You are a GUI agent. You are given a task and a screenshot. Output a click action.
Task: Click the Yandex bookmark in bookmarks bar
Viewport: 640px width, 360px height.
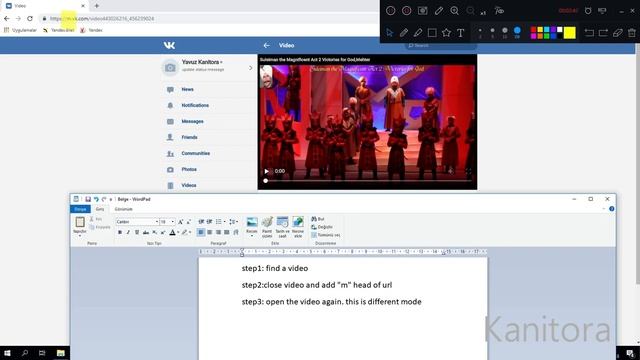[91, 30]
